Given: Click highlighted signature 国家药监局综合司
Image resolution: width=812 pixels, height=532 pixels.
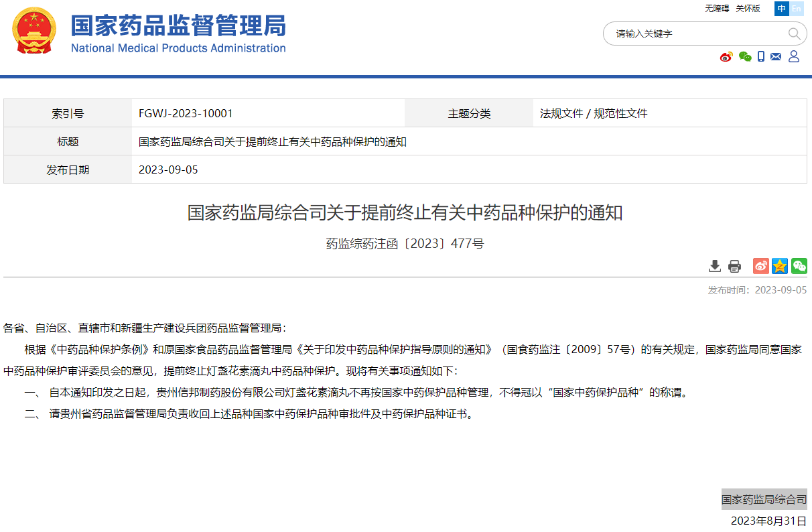Looking at the screenshot, I should click(x=764, y=500).
